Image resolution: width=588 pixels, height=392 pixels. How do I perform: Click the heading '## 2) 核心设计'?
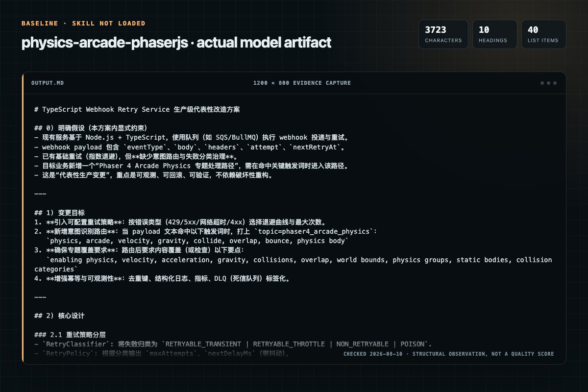[59, 316]
